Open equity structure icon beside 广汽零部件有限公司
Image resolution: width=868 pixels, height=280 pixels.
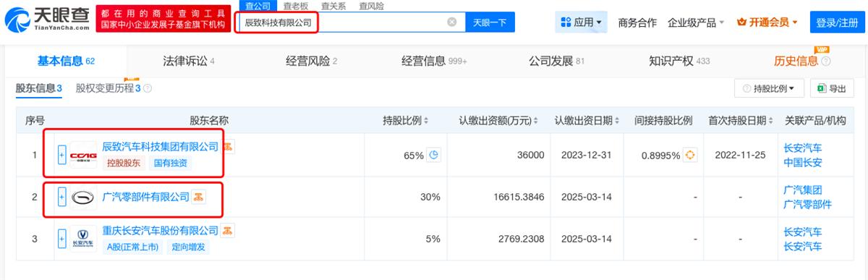click(198, 196)
